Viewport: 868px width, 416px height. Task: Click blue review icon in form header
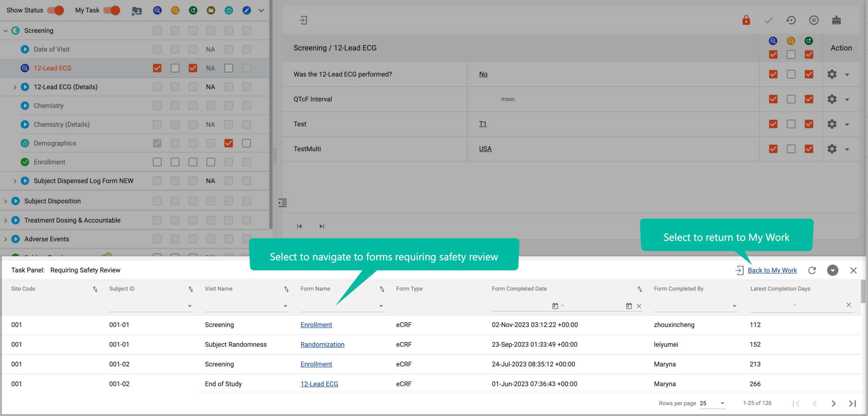773,41
